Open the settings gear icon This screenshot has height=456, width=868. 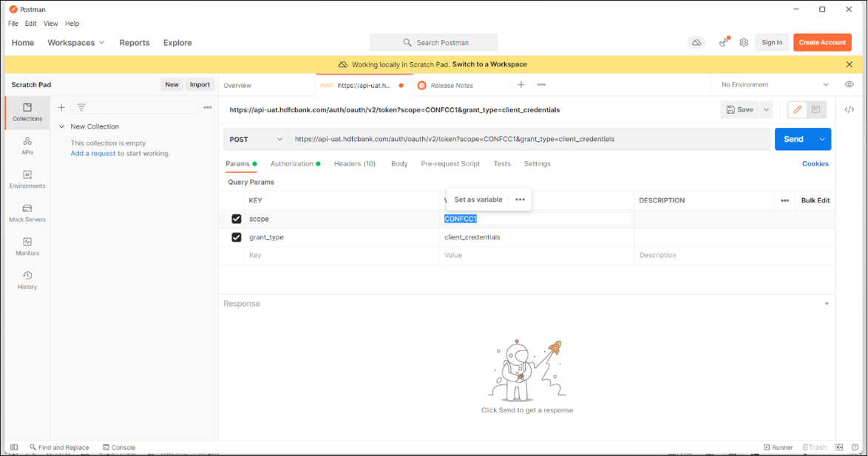(744, 43)
